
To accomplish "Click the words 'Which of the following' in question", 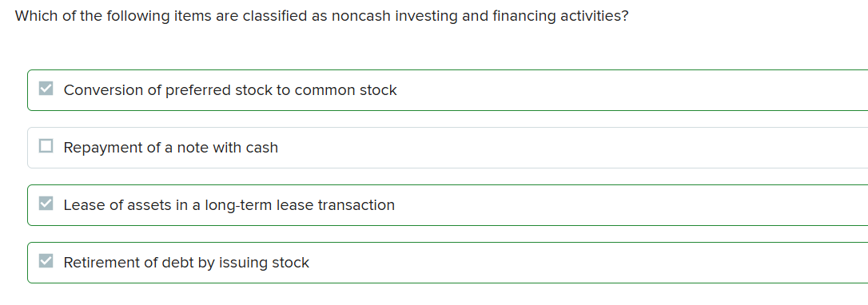I will [x=92, y=16].
